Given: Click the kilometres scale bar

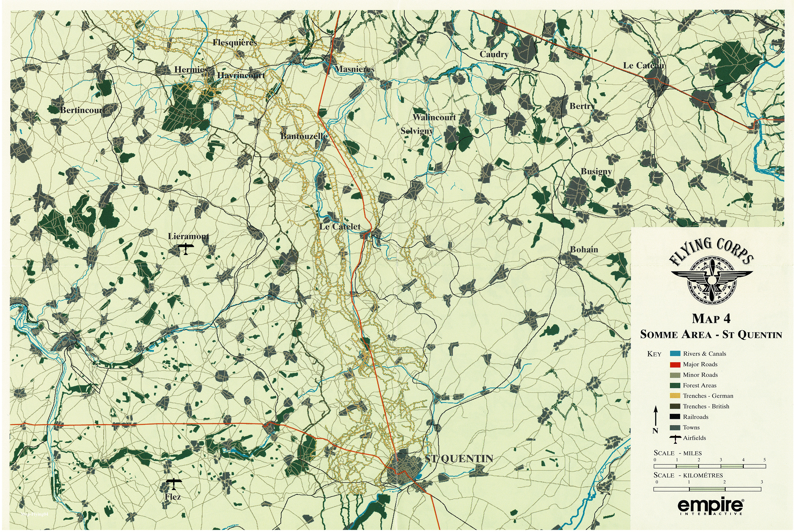Looking at the screenshot, I should (x=707, y=489).
